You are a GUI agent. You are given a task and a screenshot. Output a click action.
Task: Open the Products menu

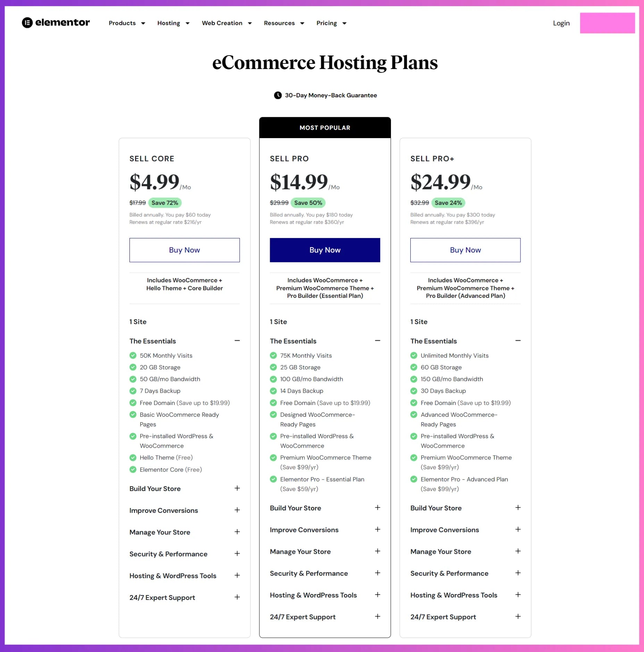point(127,23)
